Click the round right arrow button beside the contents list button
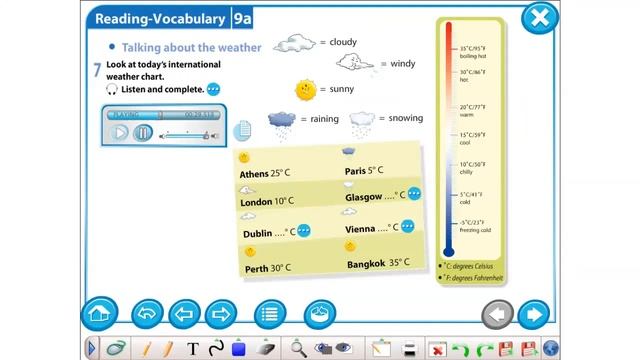640x360 pixels. [x=221, y=314]
